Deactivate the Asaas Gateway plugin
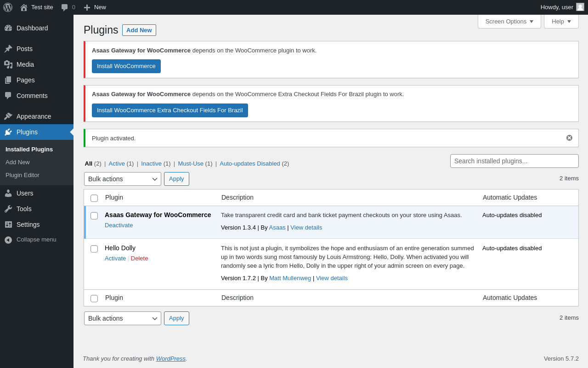Image resolution: width=588 pixels, height=368 pixels. [x=119, y=225]
